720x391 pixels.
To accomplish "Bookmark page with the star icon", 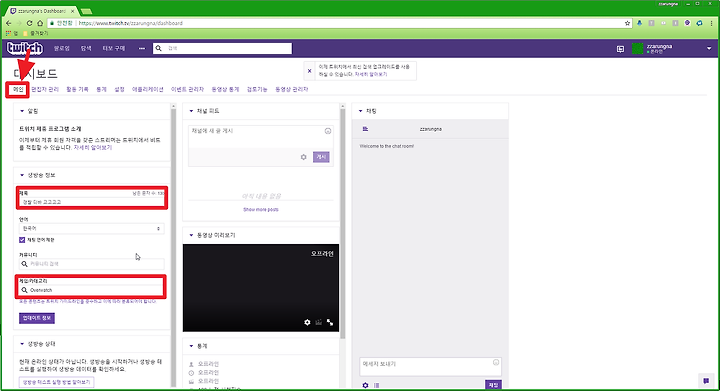I will point(627,23).
